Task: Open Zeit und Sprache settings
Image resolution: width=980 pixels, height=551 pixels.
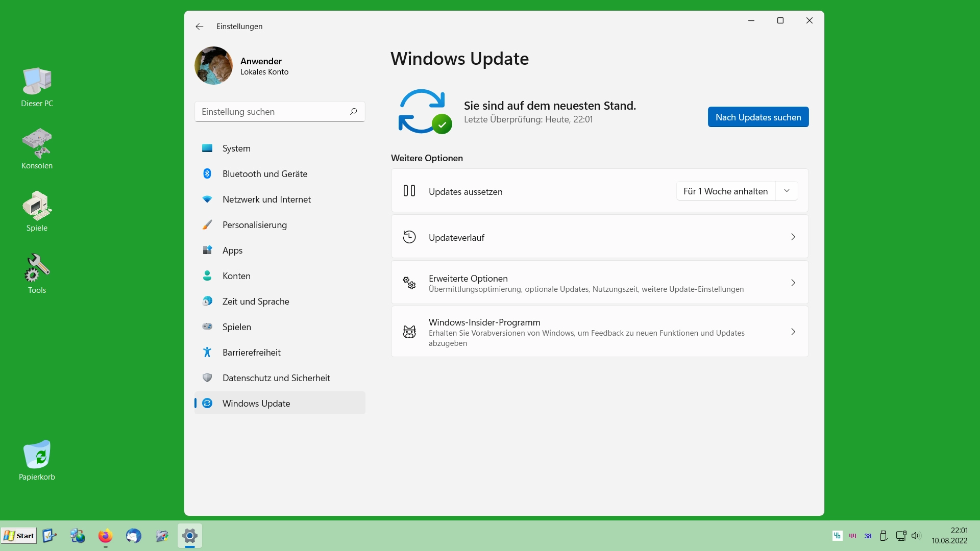Action: [280, 302]
